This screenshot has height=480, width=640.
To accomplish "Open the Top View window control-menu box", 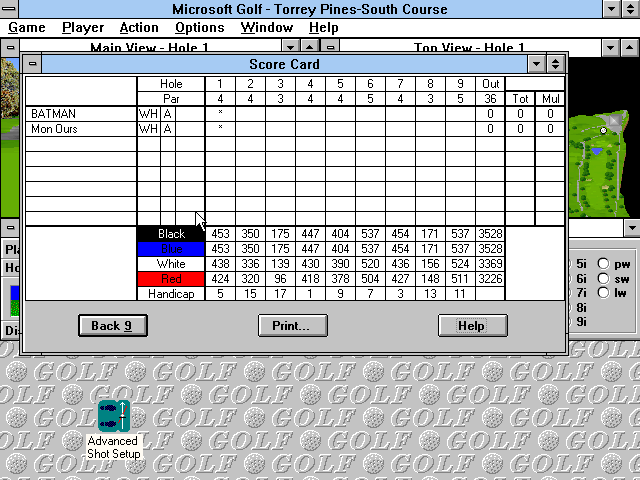I will [x=331, y=47].
